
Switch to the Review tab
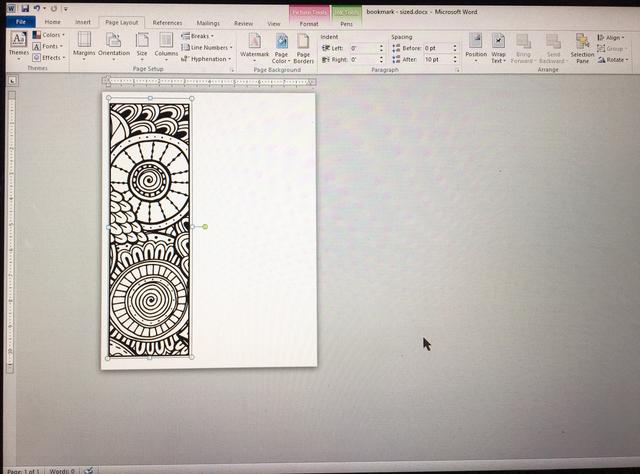pos(243,24)
